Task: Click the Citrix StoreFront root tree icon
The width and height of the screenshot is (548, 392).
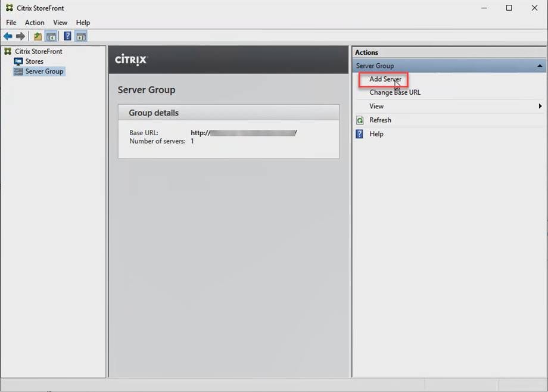Action: point(8,51)
